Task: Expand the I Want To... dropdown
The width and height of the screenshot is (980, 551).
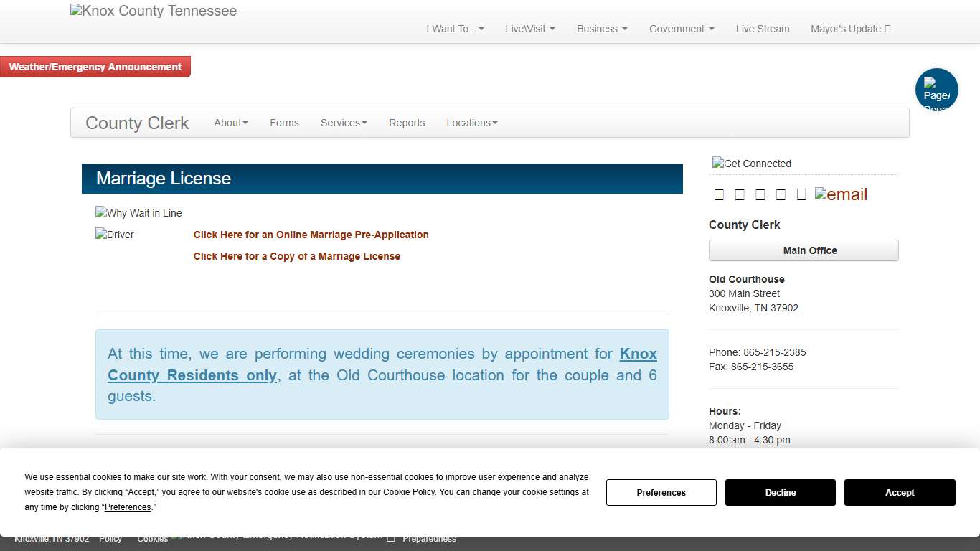Action: tap(455, 29)
